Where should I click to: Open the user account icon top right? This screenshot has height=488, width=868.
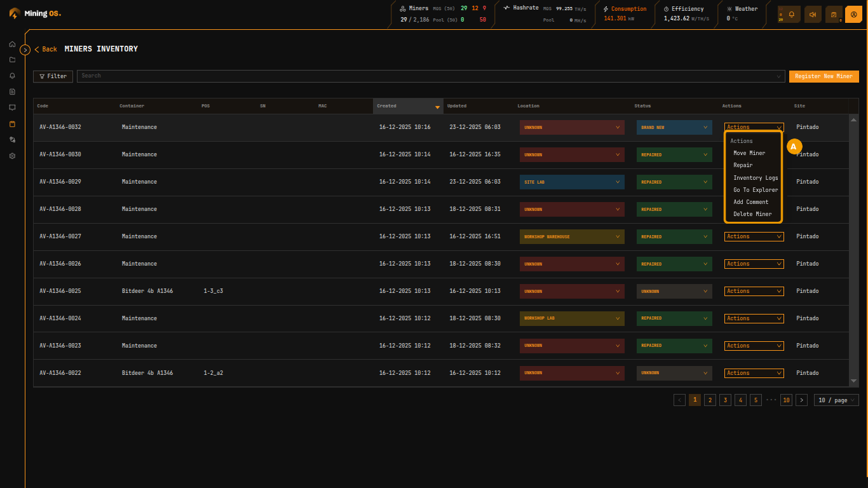point(853,14)
